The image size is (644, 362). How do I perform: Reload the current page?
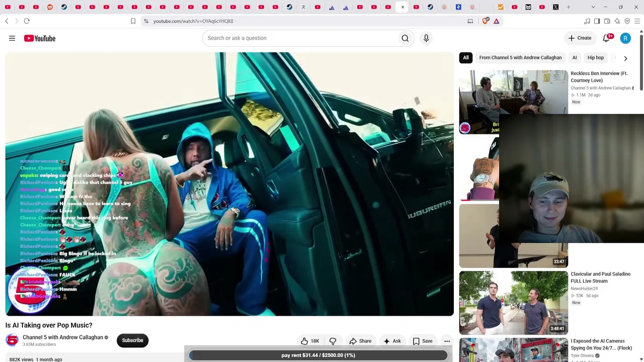coord(27,21)
